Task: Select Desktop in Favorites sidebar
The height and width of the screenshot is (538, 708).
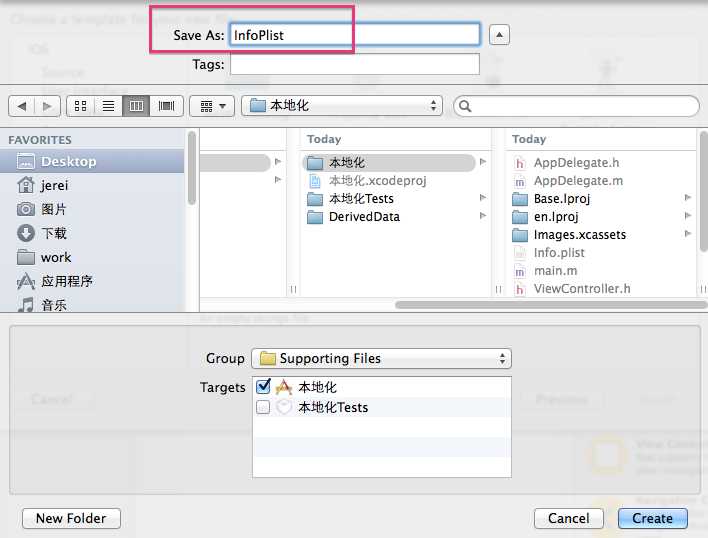Action: tap(92, 162)
